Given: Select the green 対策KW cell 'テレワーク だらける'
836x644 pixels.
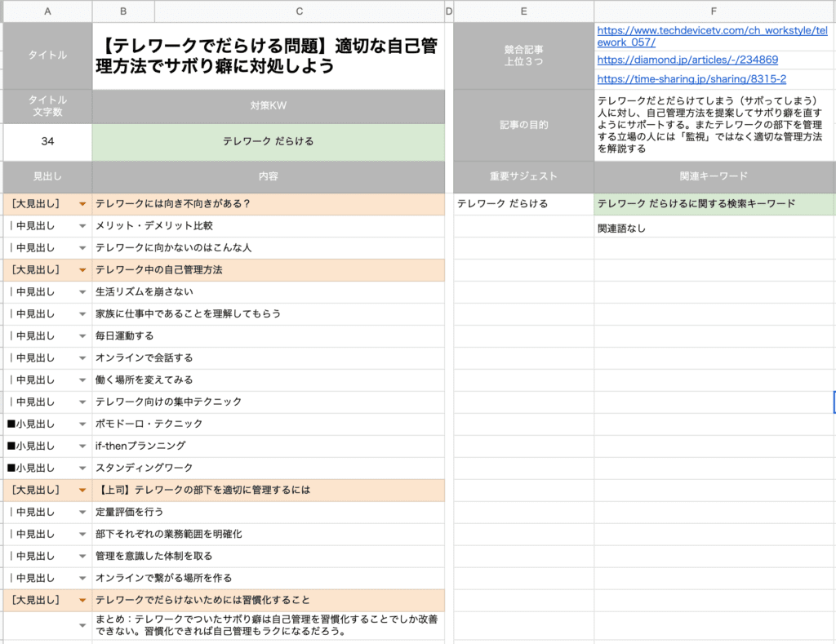Looking at the screenshot, I should (x=269, y=142).
